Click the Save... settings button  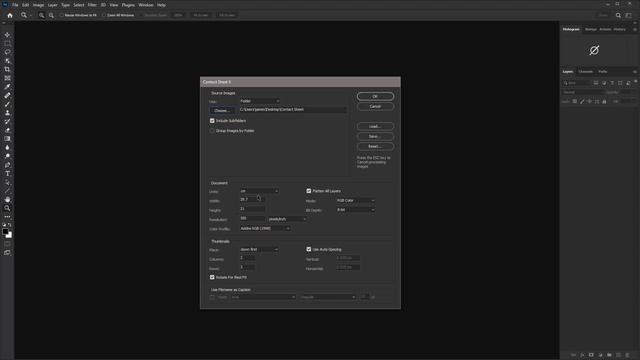click(375, 136)
